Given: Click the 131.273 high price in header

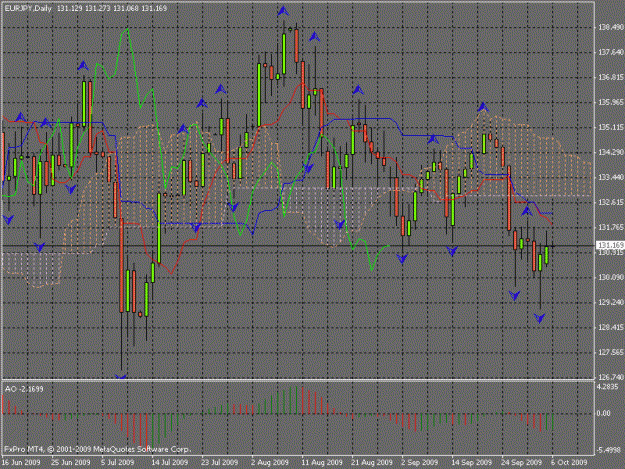Looking at the screenshot, I should pyautogui.click(x=98, y=8).
